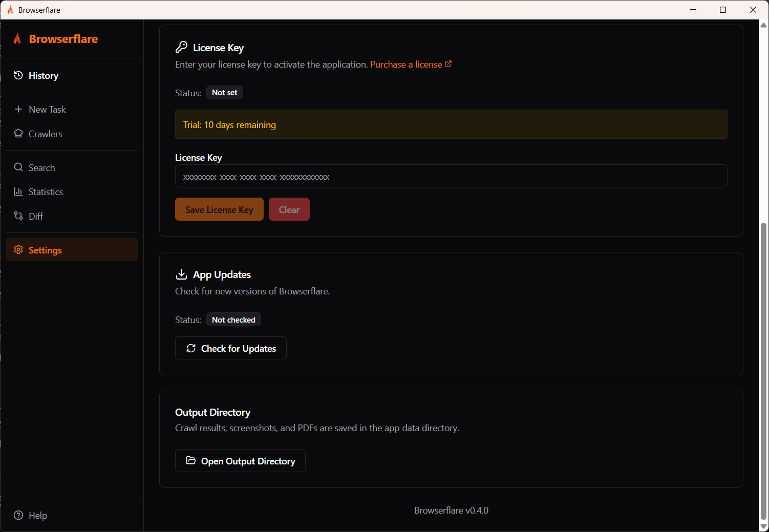Click the 'Output Directory' heading
The height and width of the screenshot is (532, 769).
[x=213, y=412]
